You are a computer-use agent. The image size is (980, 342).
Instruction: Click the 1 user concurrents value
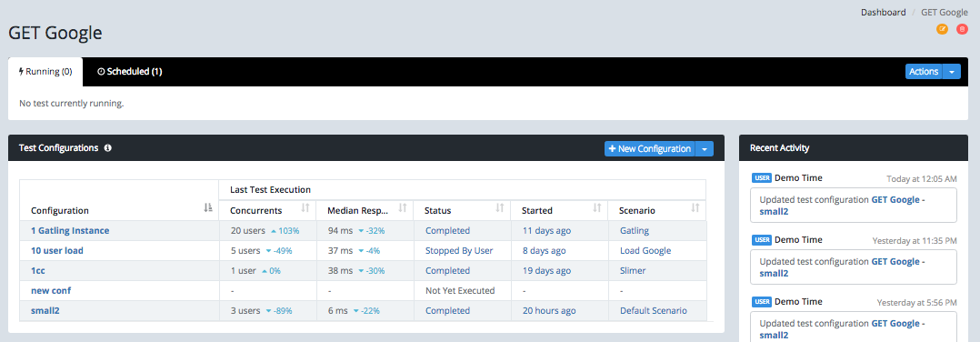click(243, 271)
